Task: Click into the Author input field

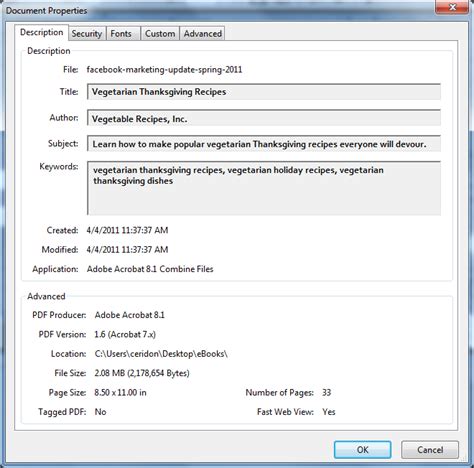Action: [x=264, y=118]
